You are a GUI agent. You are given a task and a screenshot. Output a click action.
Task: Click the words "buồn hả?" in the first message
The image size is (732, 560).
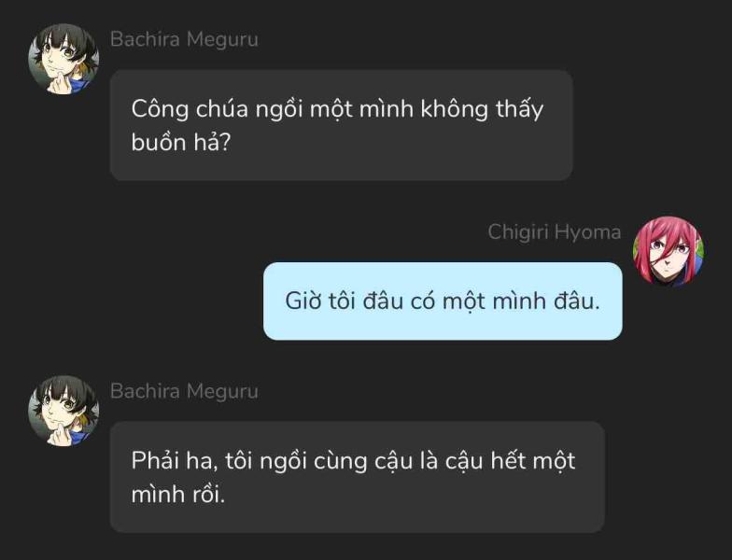[x=181, y=142]
